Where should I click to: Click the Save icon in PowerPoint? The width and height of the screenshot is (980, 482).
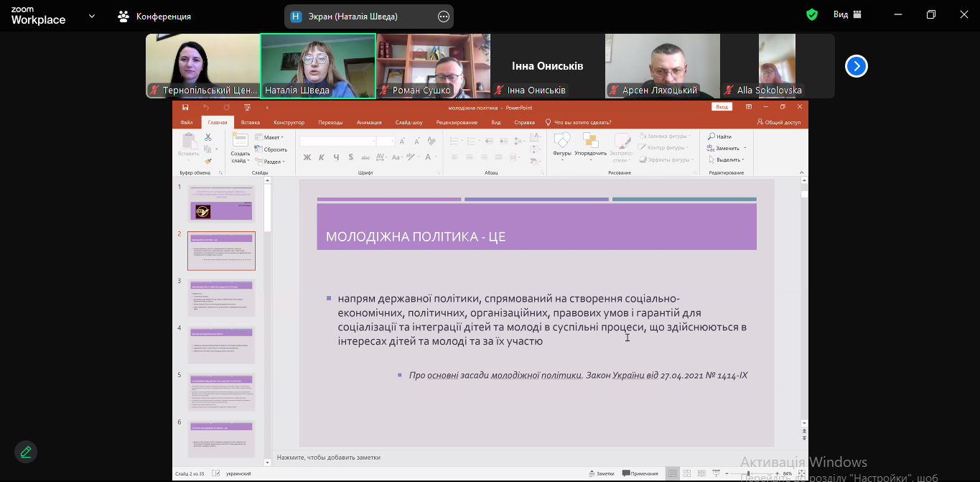[185, 108]
